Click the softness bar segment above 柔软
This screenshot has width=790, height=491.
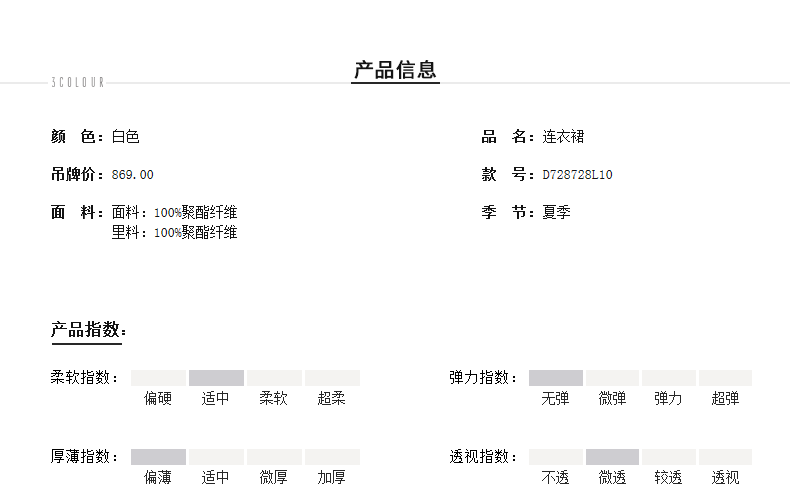tap(274, 378)
